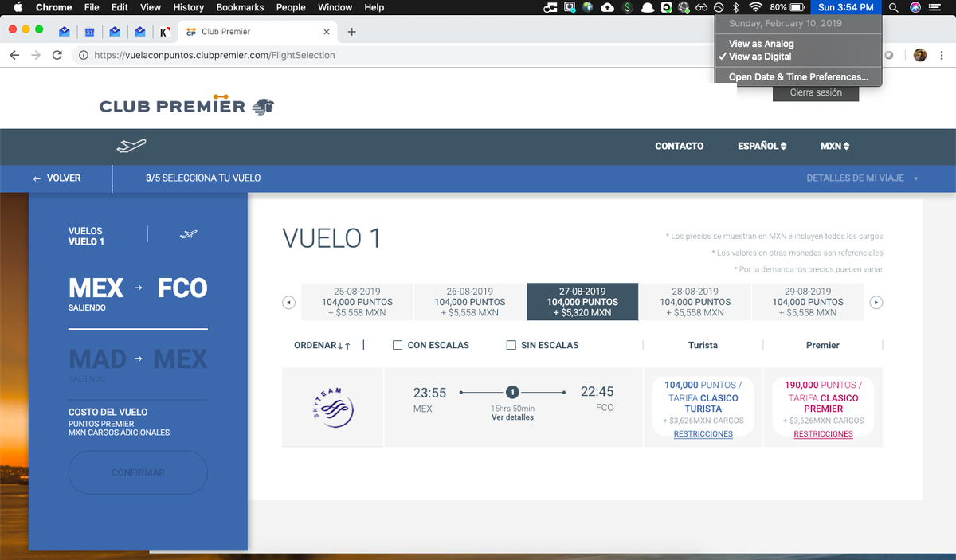Open MXN currency dropdown
Image resolution: width=956 pixels, height=560 pixels.
(835, 146)
